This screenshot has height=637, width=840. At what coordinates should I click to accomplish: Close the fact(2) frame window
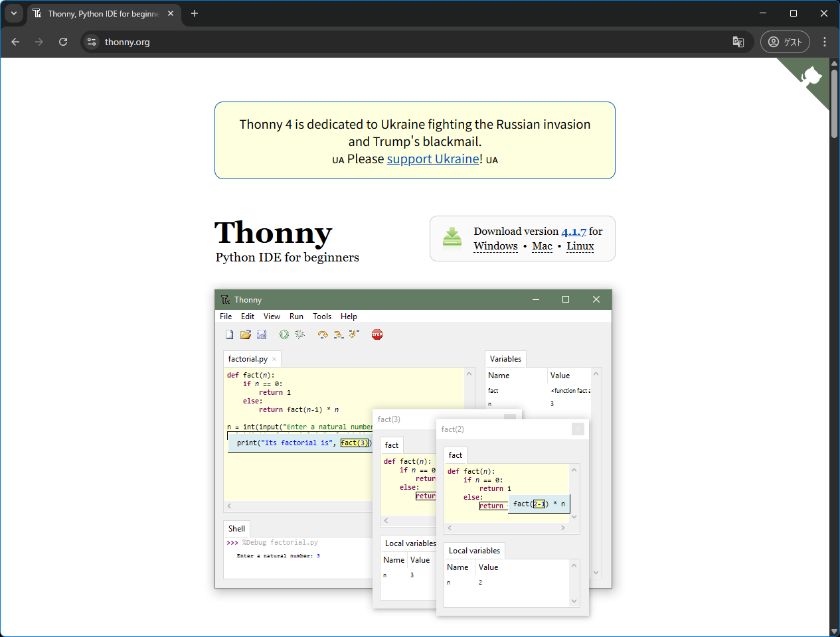coord(578,429)
